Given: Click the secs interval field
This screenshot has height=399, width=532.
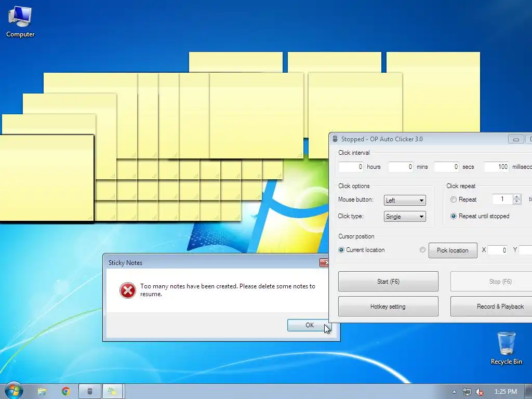Looking at the screenshot, I should click(446, 167).
